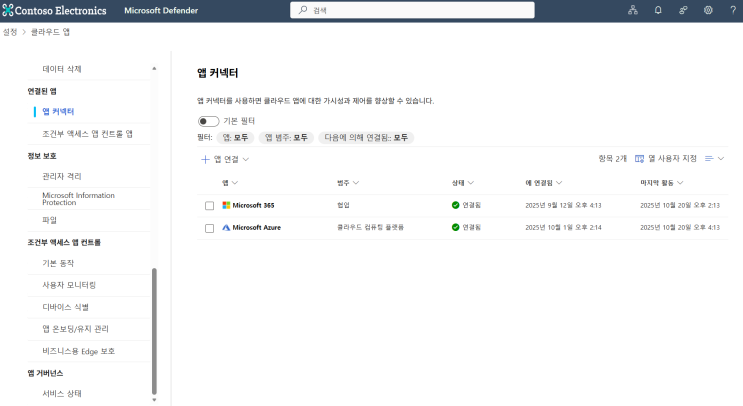Screen dimensions: 743x406
Task: Click green connected status icon for Microsoft Azure
Action: coord(455,227)
